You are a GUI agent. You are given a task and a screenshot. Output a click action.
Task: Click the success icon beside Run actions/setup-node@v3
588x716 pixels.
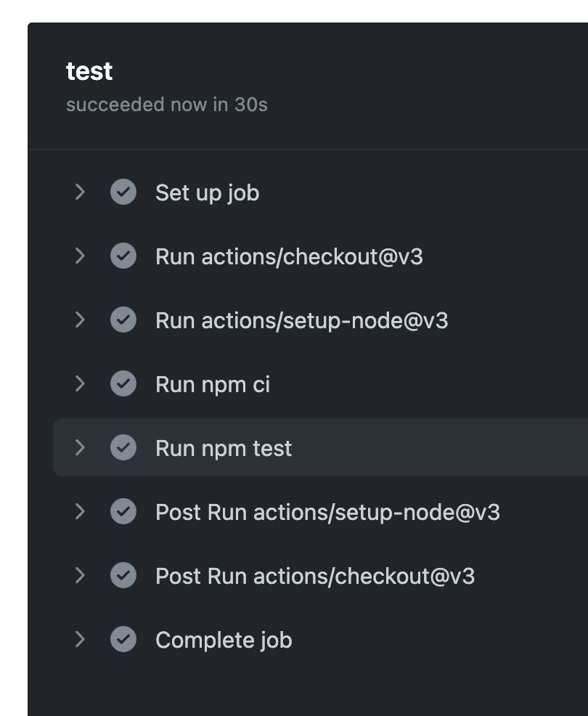123,320
